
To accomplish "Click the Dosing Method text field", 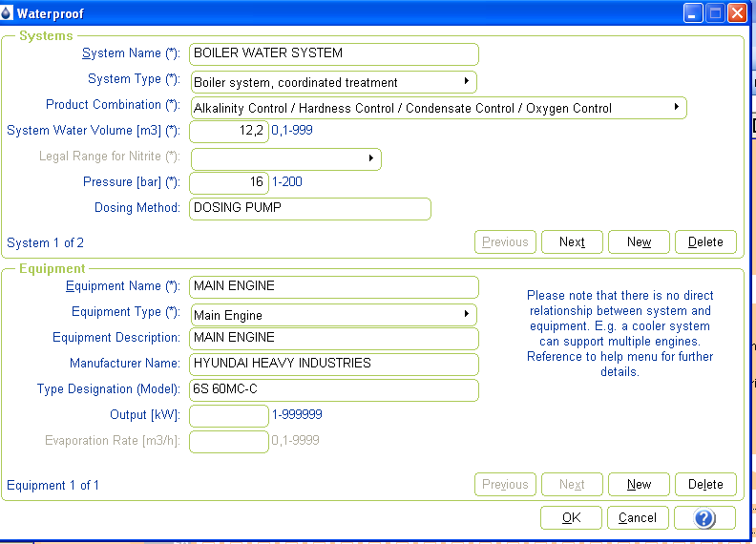I will pyautogui.click(x=310, y=208).
